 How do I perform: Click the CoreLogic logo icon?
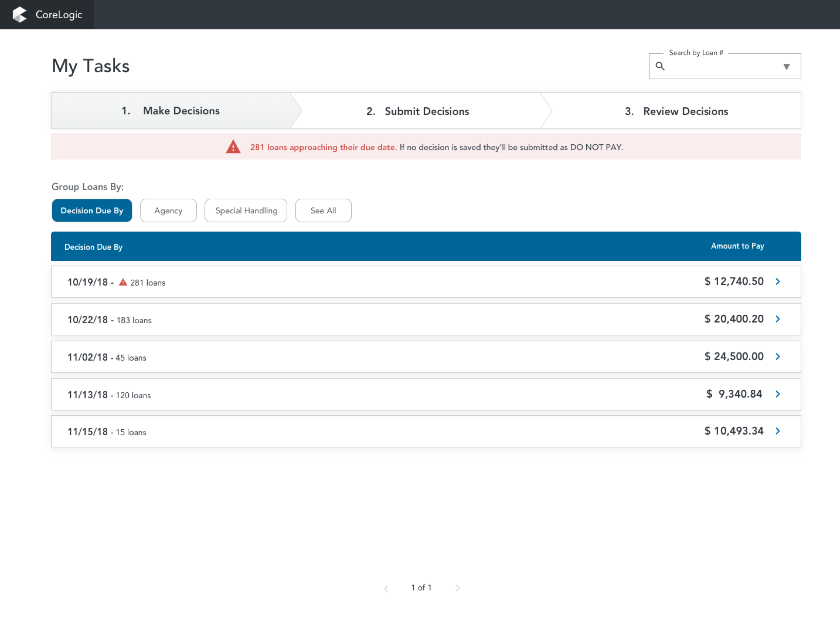click(x=20, y=15)
